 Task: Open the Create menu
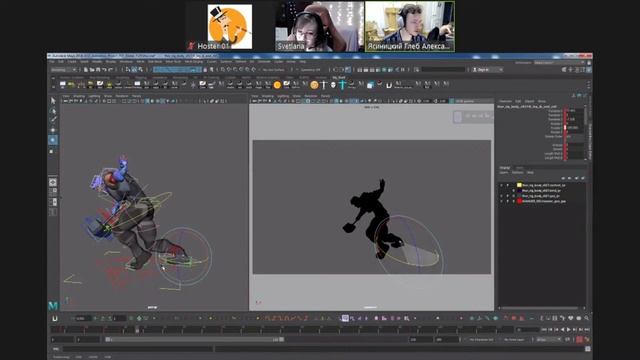click(72, 62)
